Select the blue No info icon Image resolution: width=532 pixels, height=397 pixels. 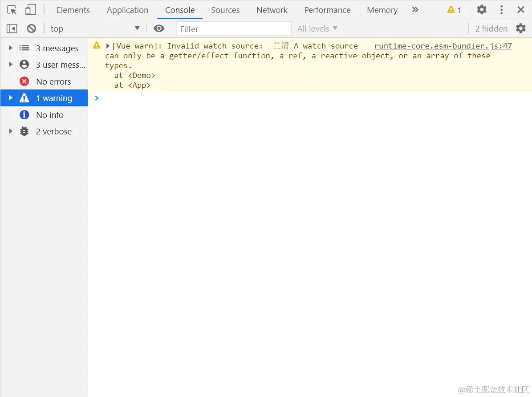pos(24,115)
